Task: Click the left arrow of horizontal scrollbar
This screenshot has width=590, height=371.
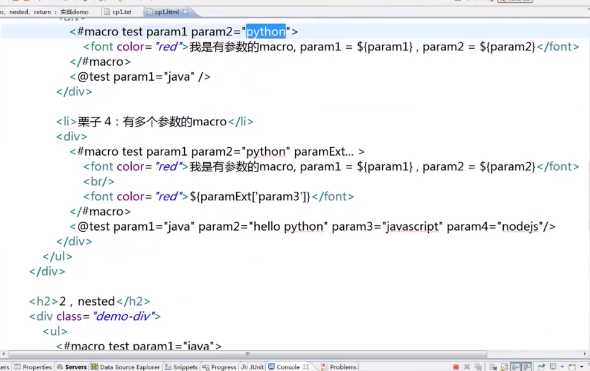Action: [x=3, y=354]
